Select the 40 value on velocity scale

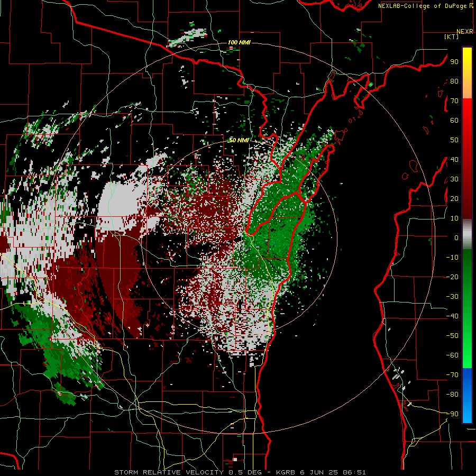click(454, 159)
